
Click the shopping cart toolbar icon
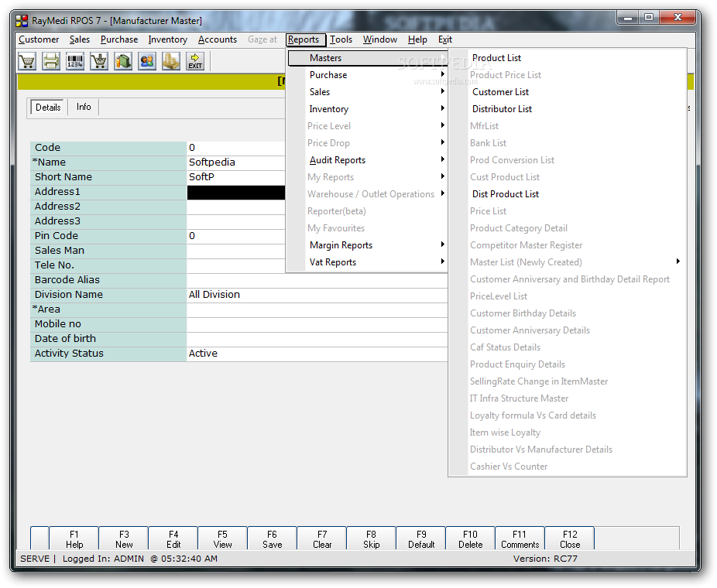27,61
